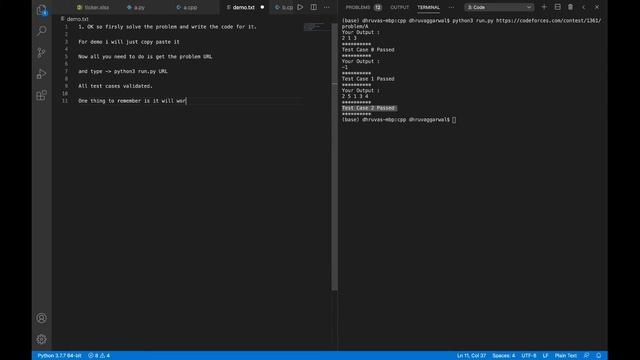The height and width of the screenshot is (360, 640).
Task: Click first editor line starting 'OK so firsly'
Action: [x=167, y=27]
